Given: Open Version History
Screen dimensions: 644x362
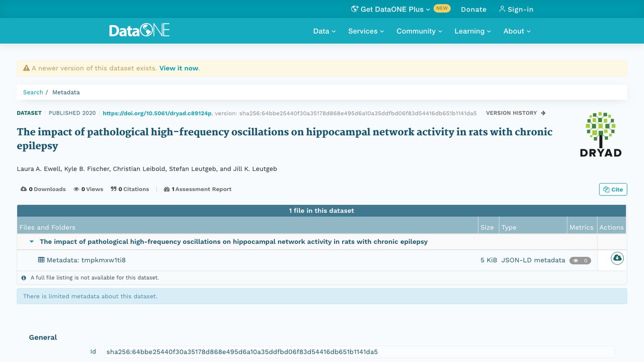Looking at the screenshot, I should coord(516,113).
